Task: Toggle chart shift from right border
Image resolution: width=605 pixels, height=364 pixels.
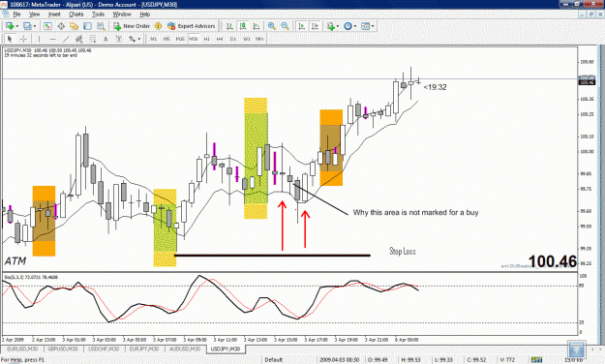Action: coord(315,26)
